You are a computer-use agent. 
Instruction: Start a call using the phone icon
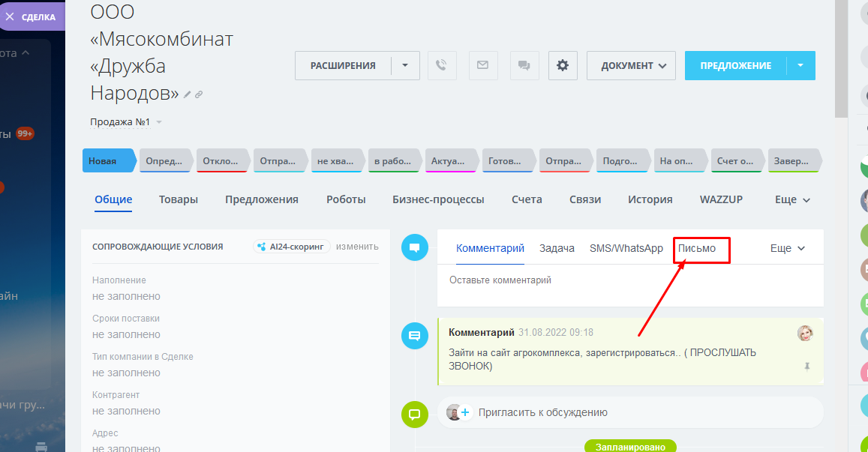[x=442, y=65]
